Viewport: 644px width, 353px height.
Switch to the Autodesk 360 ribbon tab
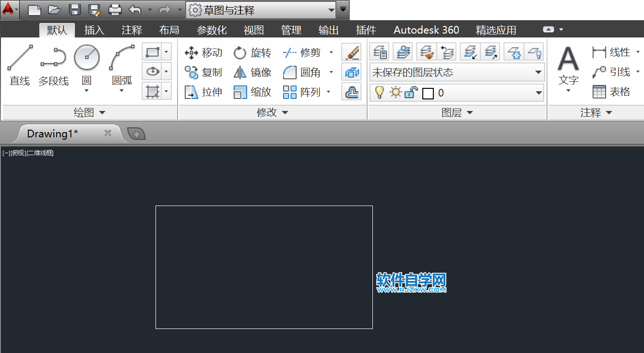coord(426,30)
